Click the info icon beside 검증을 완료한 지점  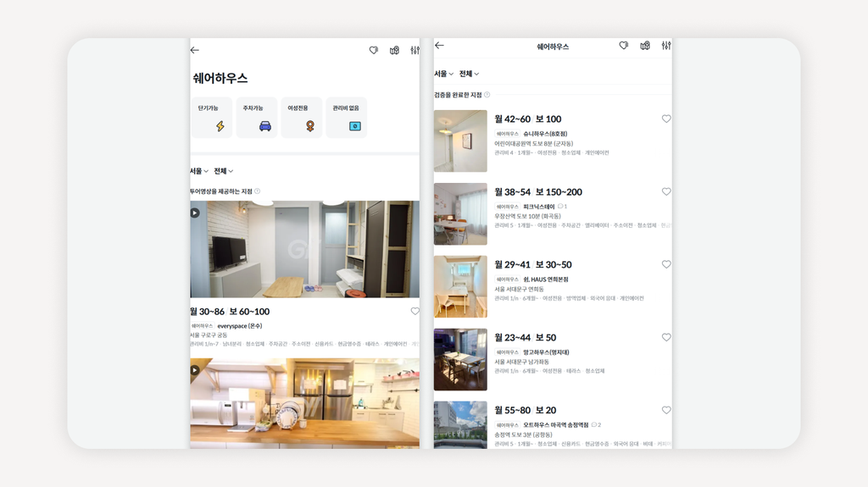click(x=487, y=95)
